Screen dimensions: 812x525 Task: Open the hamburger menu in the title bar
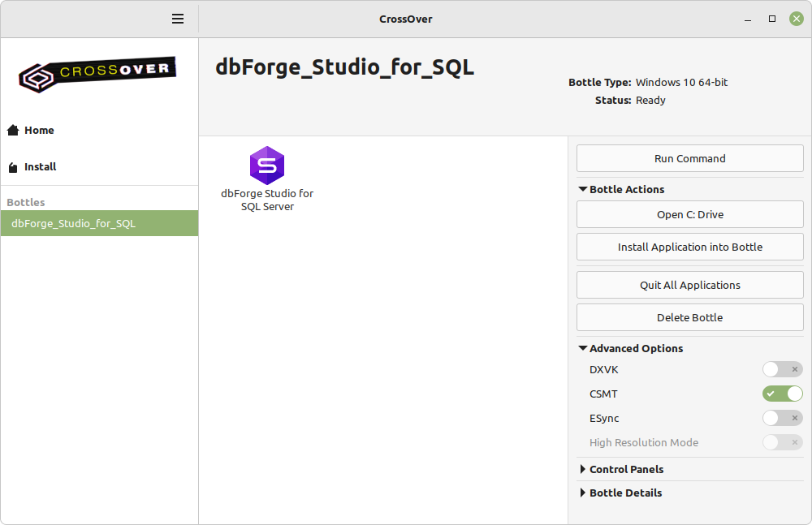coord(178,19)
